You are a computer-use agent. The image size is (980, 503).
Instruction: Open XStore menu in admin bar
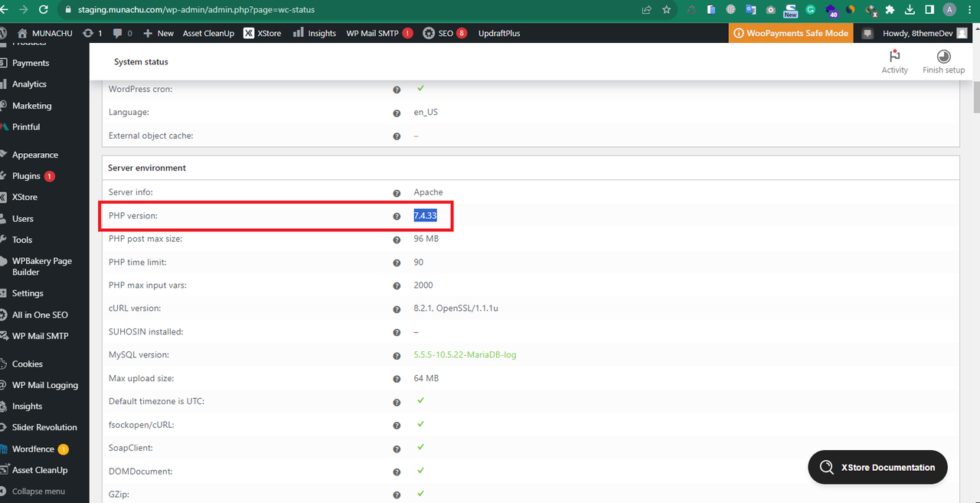point(263,33)
